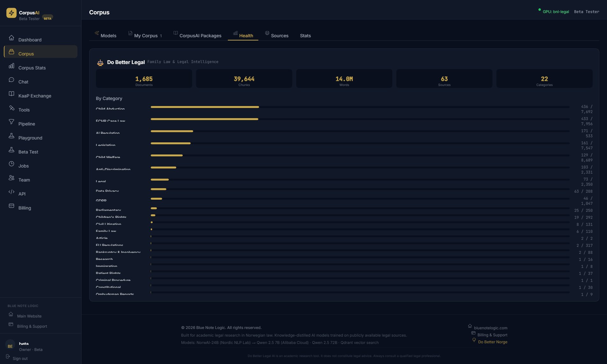Open API via the code brackets icon
The width and height of the screenshot is (607, 364).
click(x=11, y=192)
